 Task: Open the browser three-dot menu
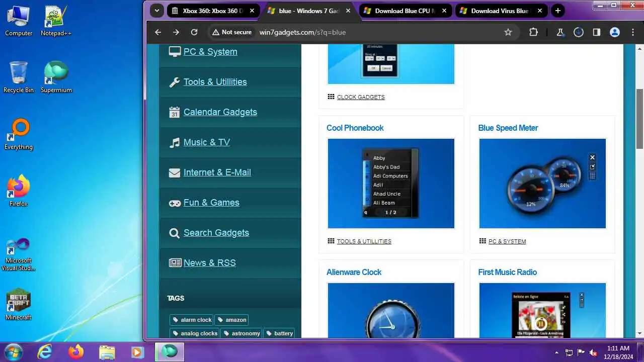pyautogui.click(x=633, y=32)
